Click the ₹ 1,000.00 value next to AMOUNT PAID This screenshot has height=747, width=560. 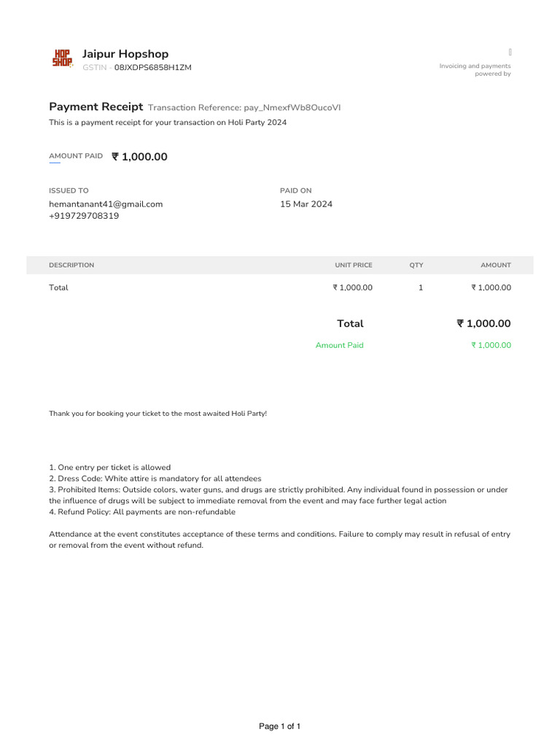click(x=139, y=157)
